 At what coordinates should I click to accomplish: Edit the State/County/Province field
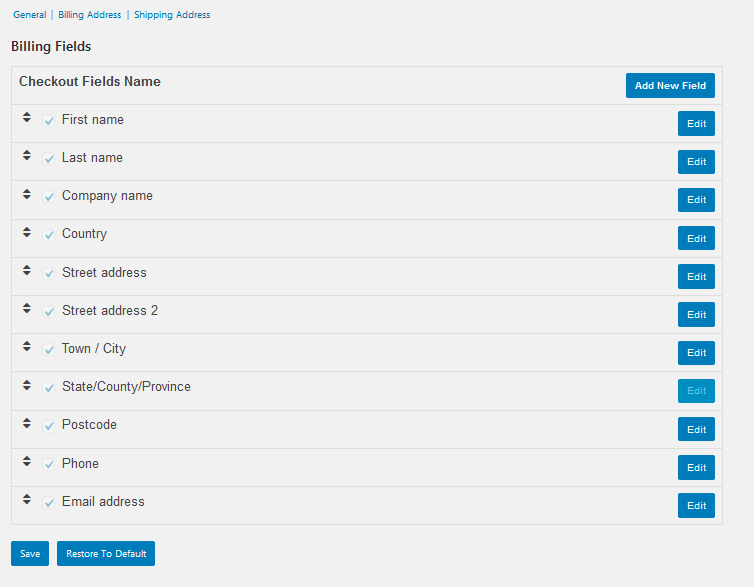pyautogui.click(x=696, y=391)
